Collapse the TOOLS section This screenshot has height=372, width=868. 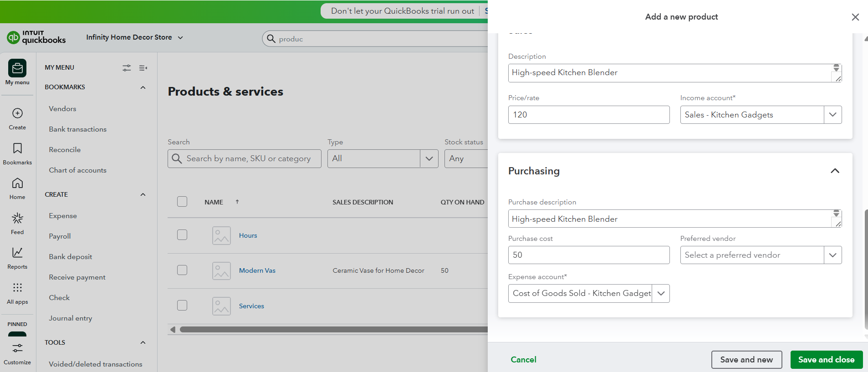(143, 343)
